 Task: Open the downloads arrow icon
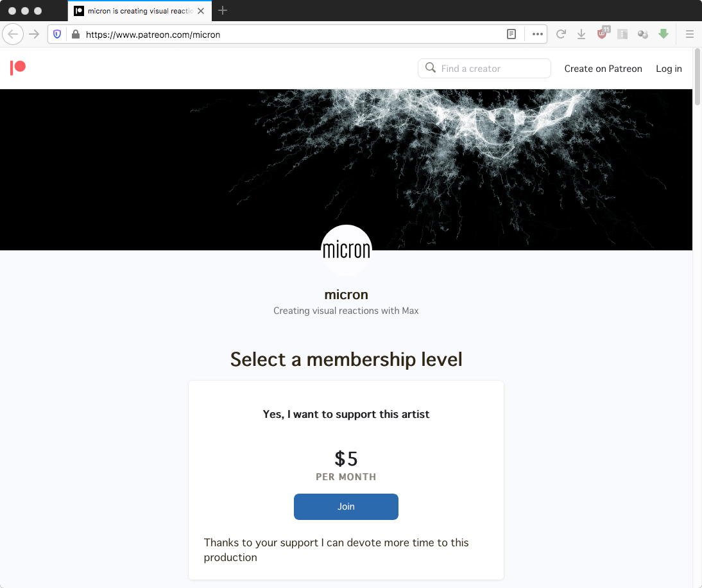point(581,34)
